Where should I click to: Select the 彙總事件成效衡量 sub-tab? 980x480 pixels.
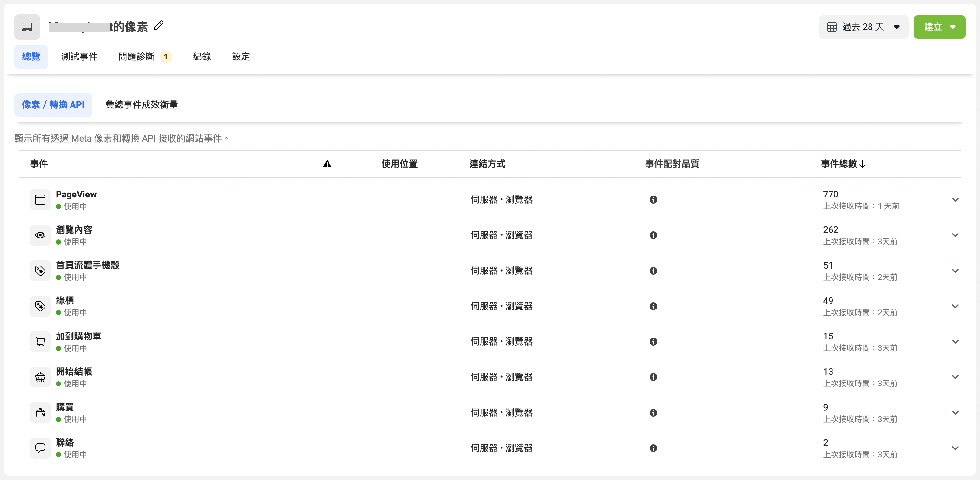click(142, 105)
